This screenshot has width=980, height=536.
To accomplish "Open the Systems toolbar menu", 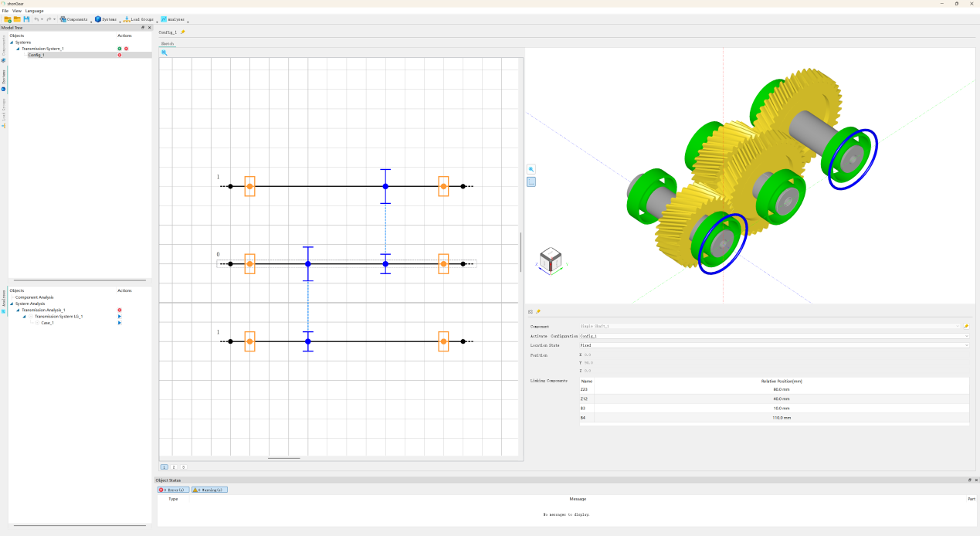I will coord(107,19).
